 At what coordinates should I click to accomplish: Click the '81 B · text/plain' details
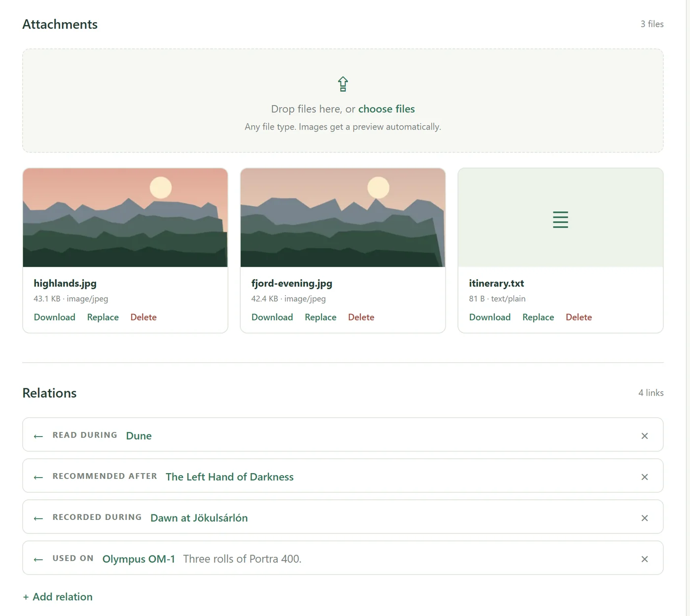point(497,299)
